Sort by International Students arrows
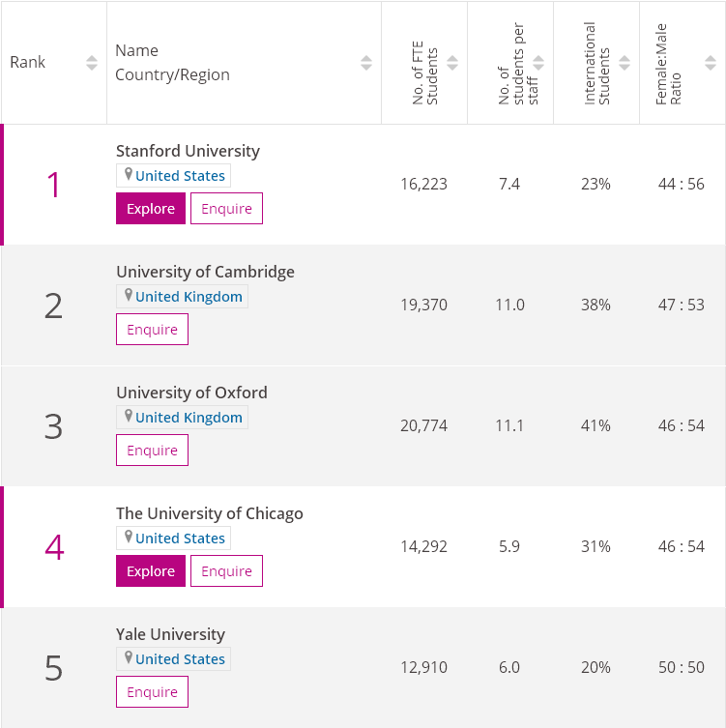Image resolution: width=726 pixels, height=728 pixels. pos(624,63)
